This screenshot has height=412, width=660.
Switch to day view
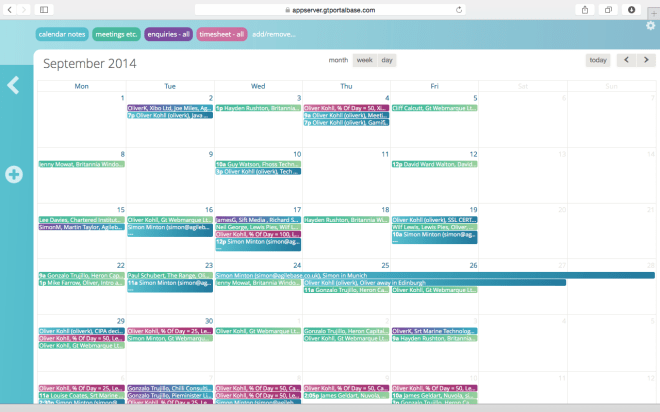[x=387, y=60]
